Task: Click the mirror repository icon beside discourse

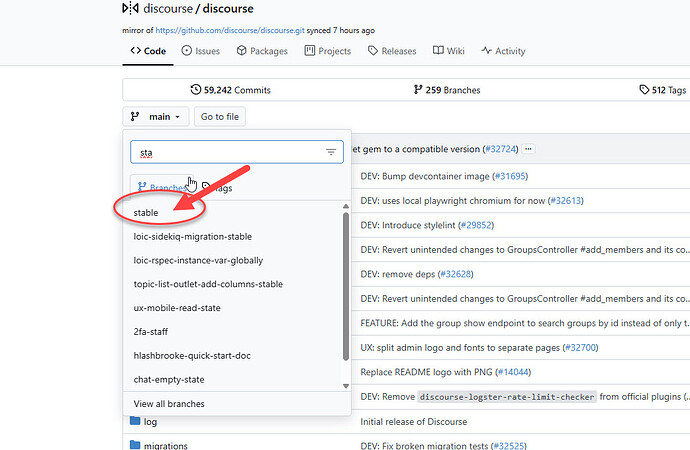Action: [130, 9]
